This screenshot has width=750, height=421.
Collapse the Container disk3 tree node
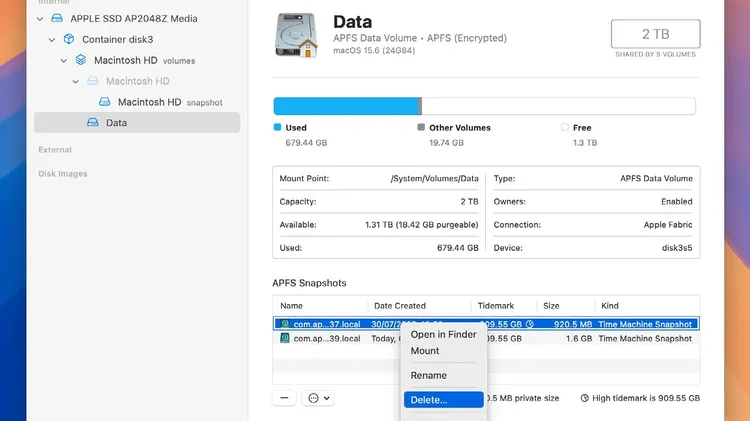click(52, 39)
